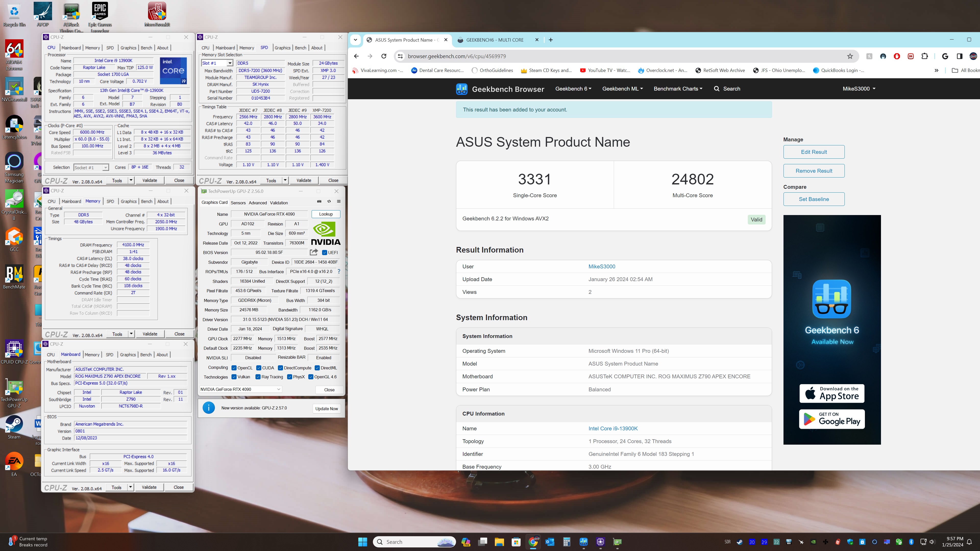
Task: Toggle the OpenGL 4.6 checkbox
Action: click(311, 377)
